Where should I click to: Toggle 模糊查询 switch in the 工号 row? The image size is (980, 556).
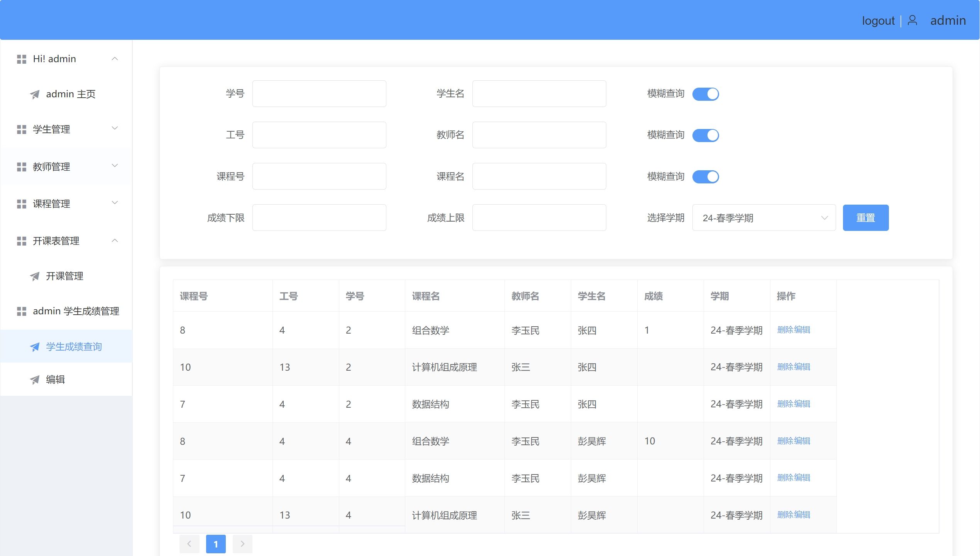tap(706, 135)
